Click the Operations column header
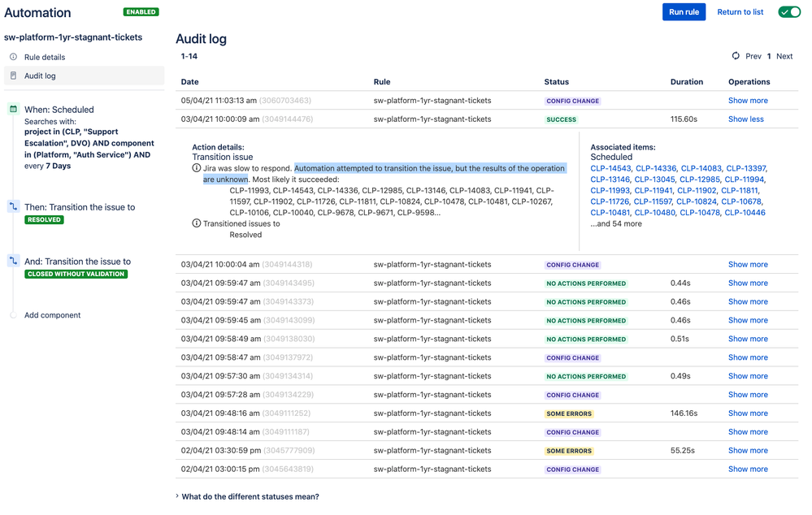This screenshot has height=515, width=812. click(749, 82)
